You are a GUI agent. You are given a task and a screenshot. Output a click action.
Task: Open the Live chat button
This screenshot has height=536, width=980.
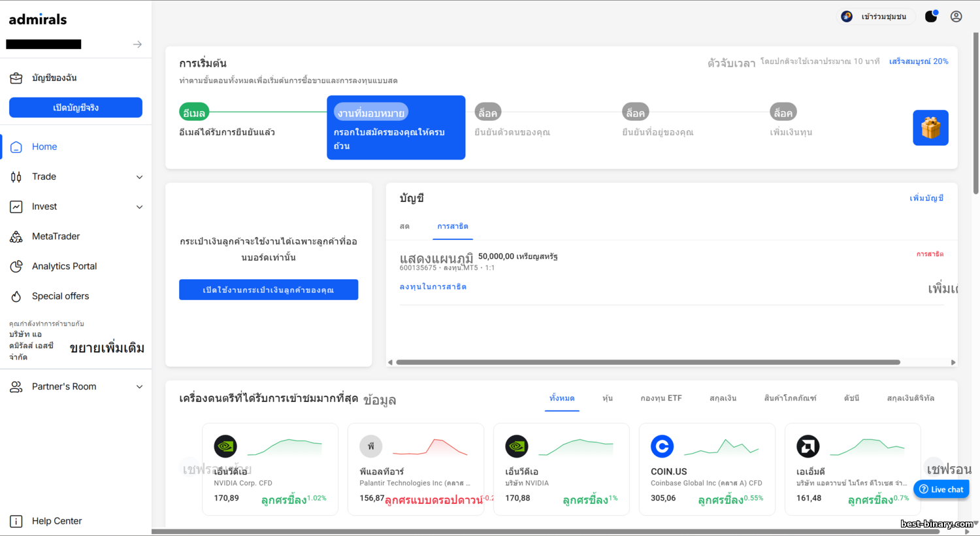[x=941, y=489]
